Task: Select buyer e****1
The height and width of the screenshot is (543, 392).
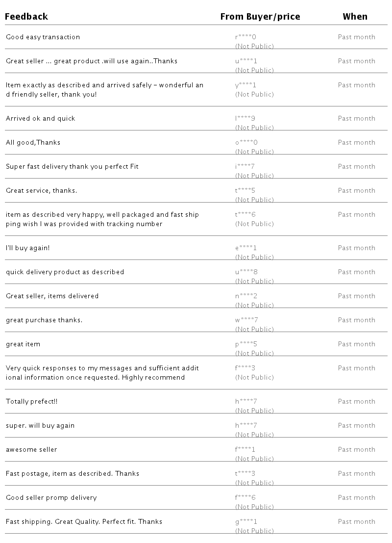Action: [x=245, y=248]
